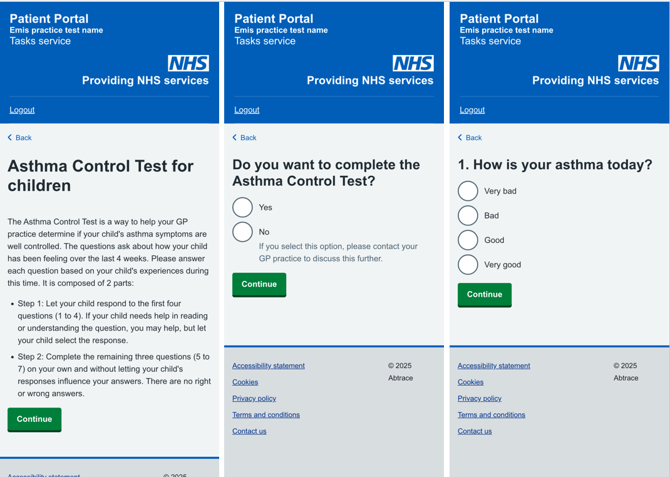This screenshot has height=477, width=670.
Task: Choose 'Good' asthma answer
Action: (468, 240)
